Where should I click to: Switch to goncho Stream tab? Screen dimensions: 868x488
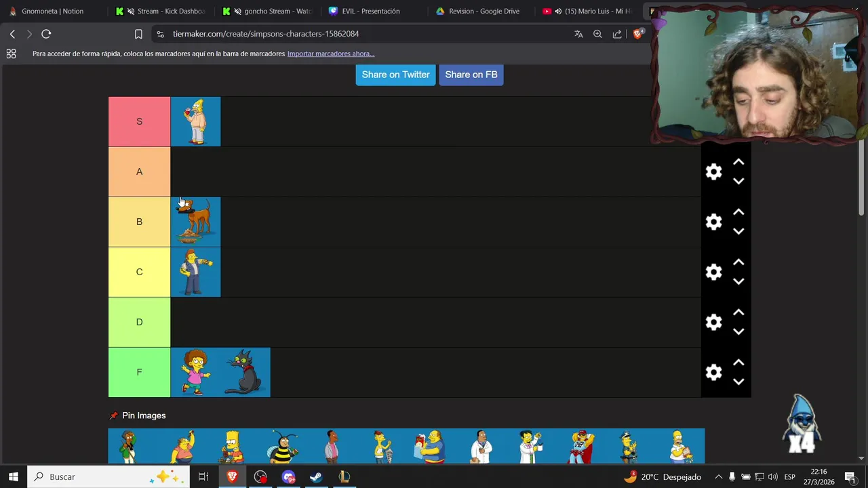[268, 11]
